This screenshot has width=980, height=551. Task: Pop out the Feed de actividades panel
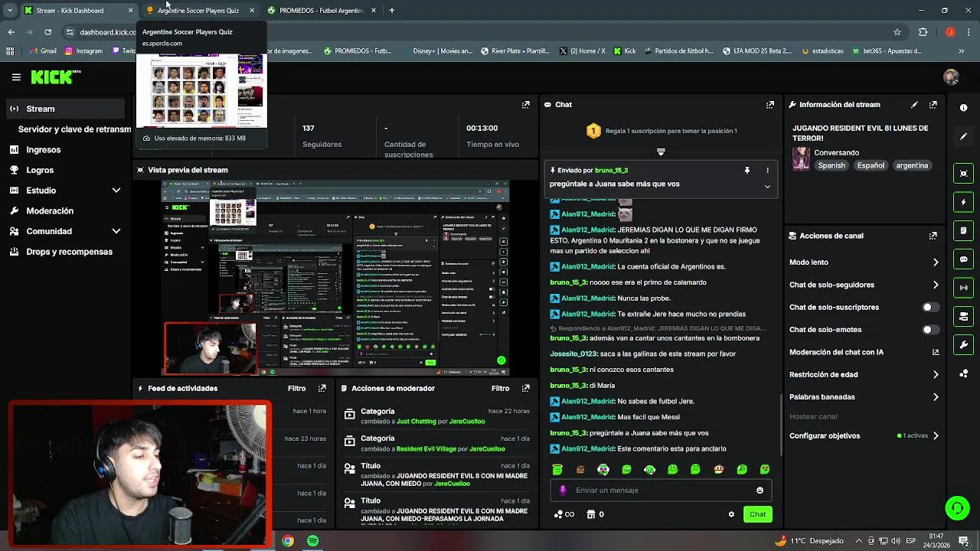point(322,388)
